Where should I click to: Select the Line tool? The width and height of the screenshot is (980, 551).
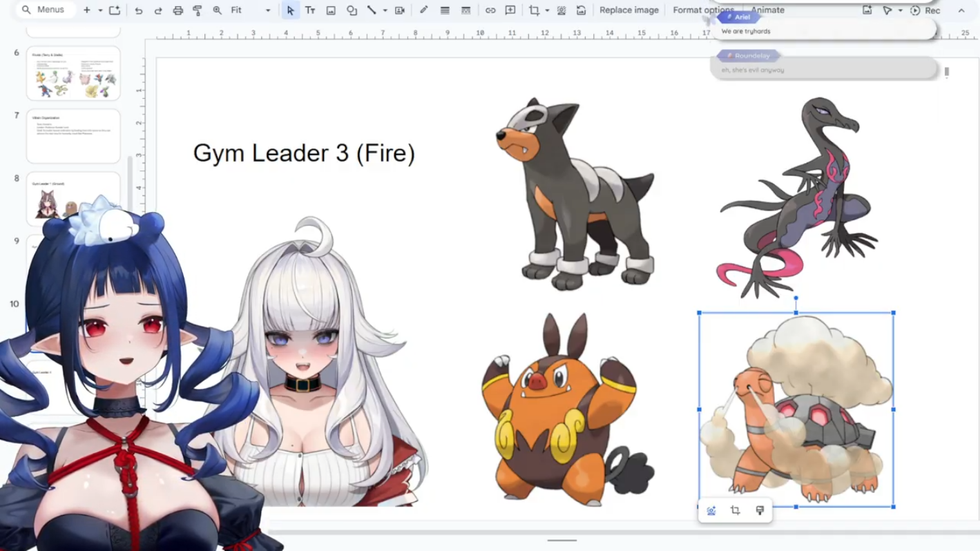click(x=372, y=10)
